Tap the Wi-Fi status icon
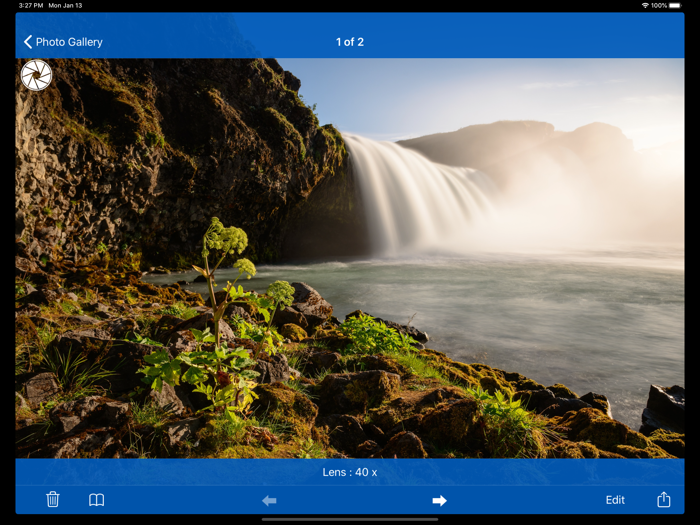Image resolution: width=700 pixels, height=525 pixels. (645, 5)
